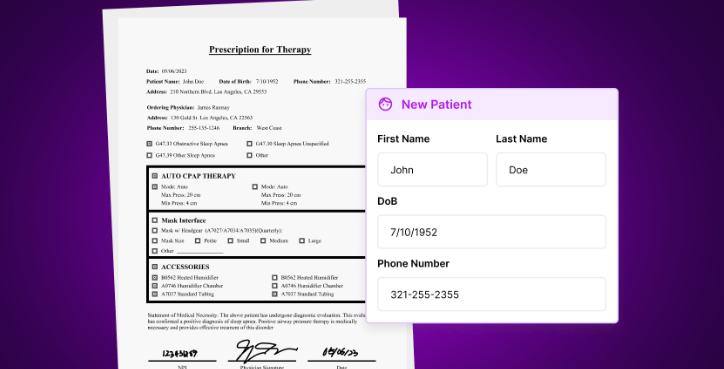
Task: Toggle the ACCESSORIES section checkbox
Action: click(x=155, y=266)
